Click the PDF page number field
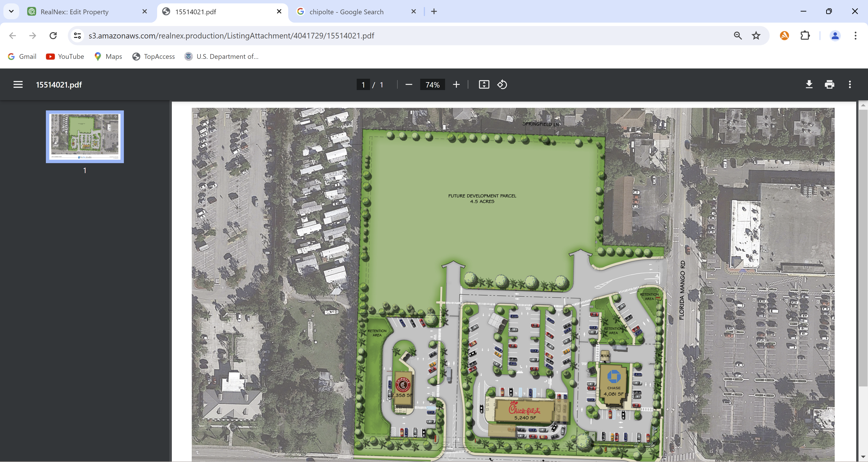868x462 pixels. coord(363,85)
